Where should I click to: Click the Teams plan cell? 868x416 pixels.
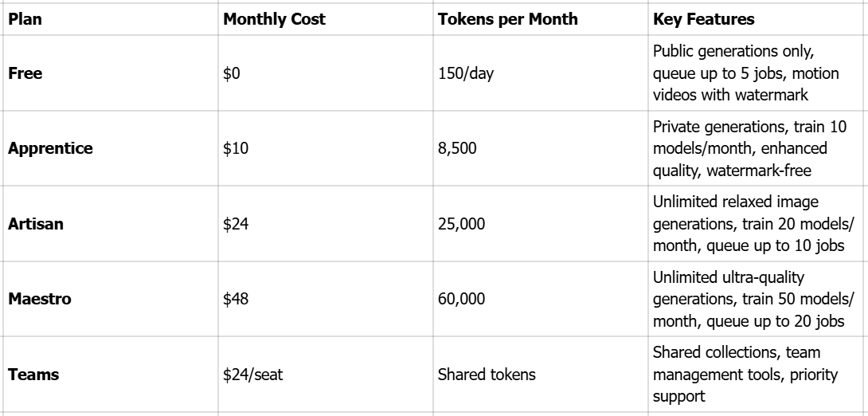coord(110,375)
